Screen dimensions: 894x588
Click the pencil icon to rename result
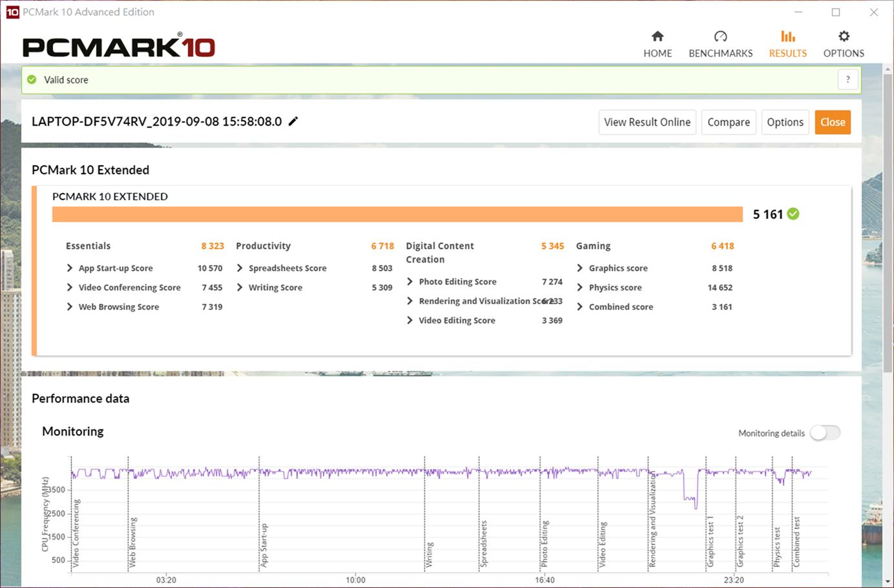point(293,121)
